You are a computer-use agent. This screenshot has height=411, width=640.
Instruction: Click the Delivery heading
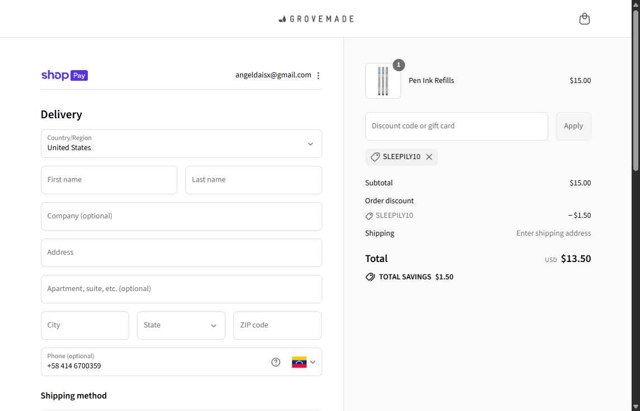[x=61, y=115]
